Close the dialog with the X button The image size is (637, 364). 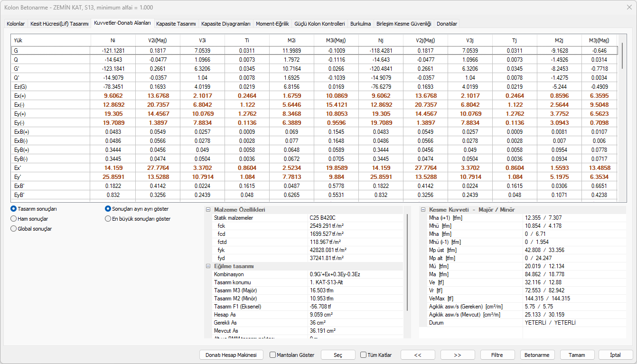[x=629, y=7]
